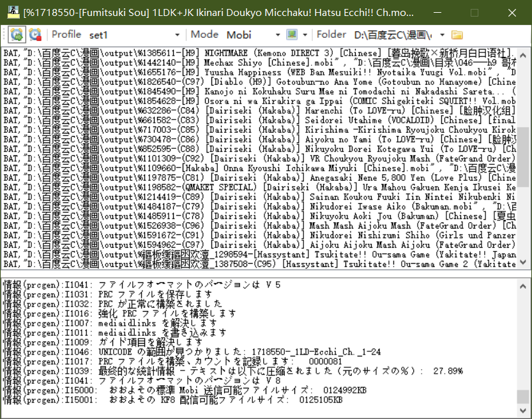This screenshot has height=419, width=532.
Task: Click log line I1039 showing 27.89%
Action: [x=233, y=371]
